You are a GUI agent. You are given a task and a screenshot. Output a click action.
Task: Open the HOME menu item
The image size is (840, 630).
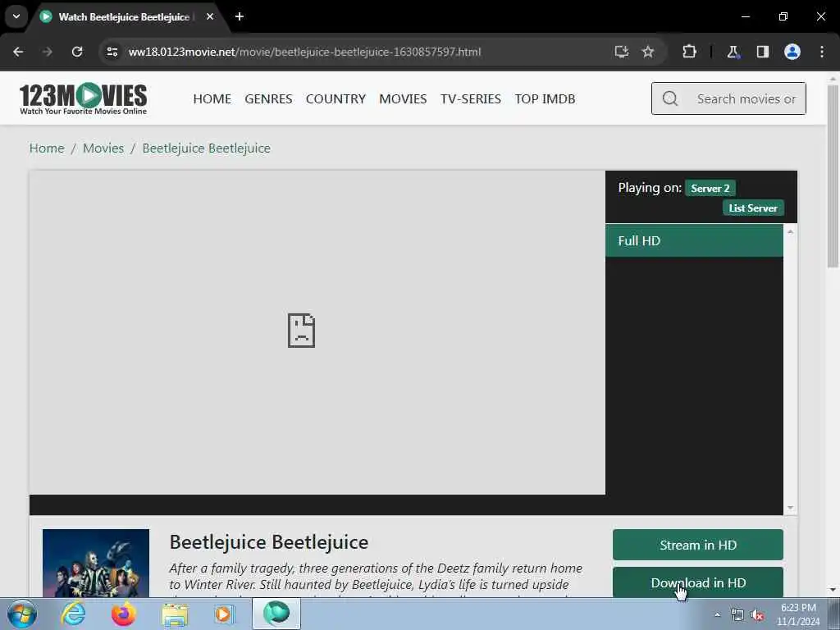(212, 98)
